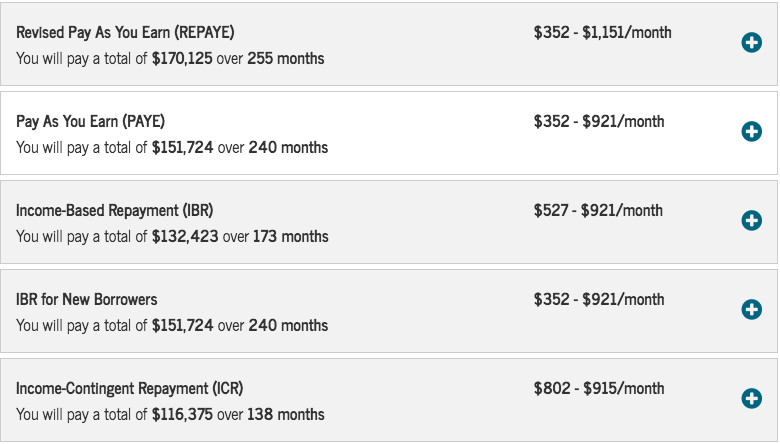Open Income-Based Repayment (IBR) details via plus icon
The image size is (780, 444).
(751, 221)
